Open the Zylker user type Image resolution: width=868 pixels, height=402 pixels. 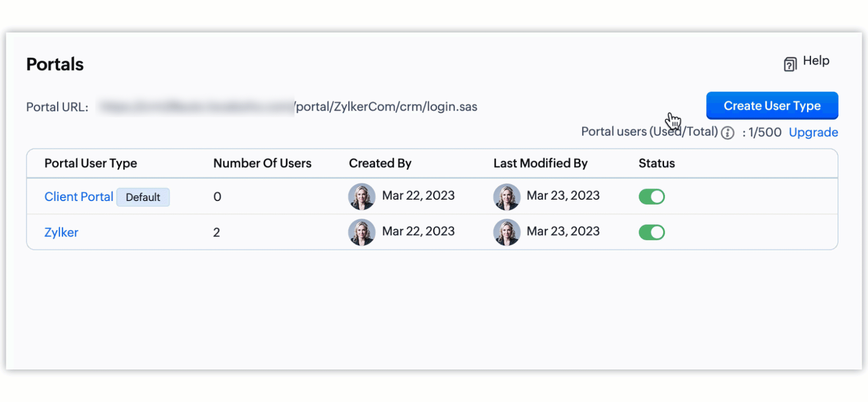[61, 233]
